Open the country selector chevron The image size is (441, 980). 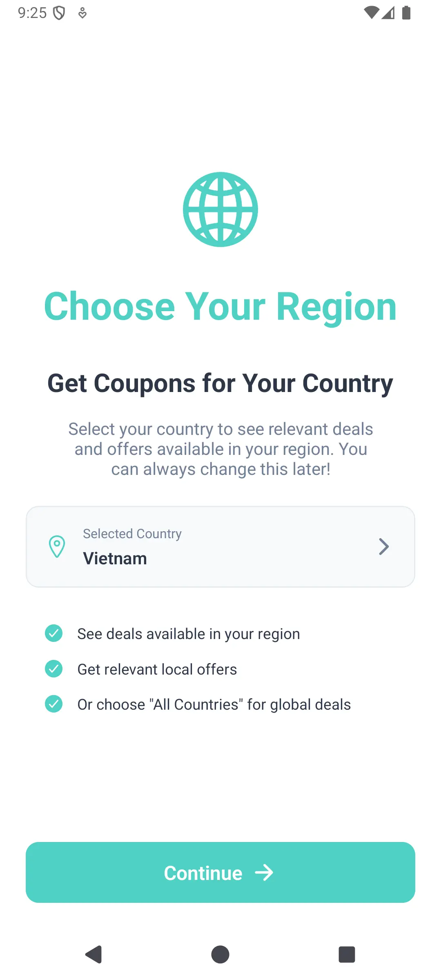click(x=383, y=546)
